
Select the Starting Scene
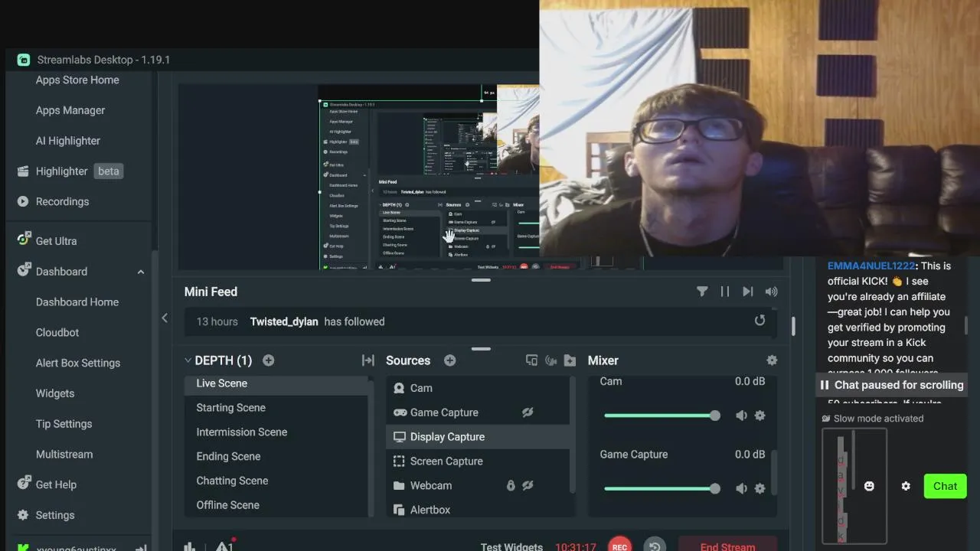click(277, 408)
